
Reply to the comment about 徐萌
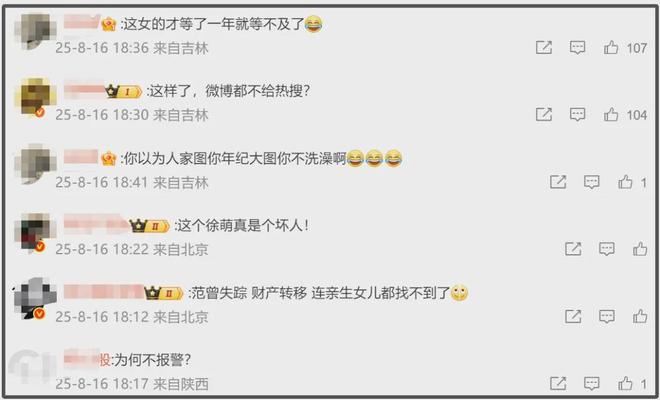[607, 249]
